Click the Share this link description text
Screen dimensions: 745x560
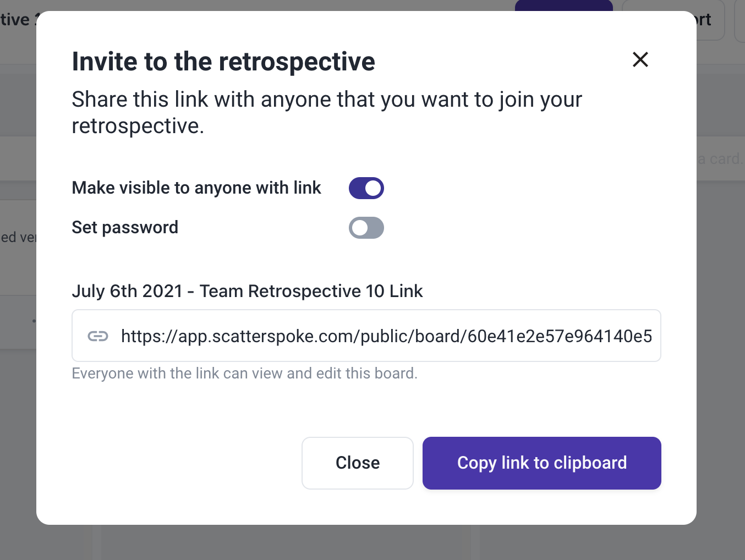pyautogui.click(x=327, y=113)
